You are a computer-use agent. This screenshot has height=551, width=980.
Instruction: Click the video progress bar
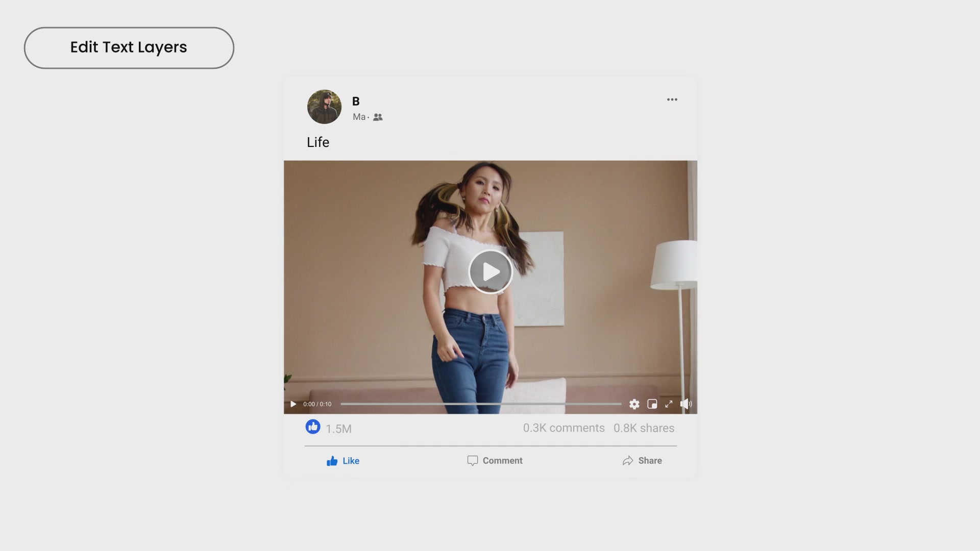(x=481, y=404)
